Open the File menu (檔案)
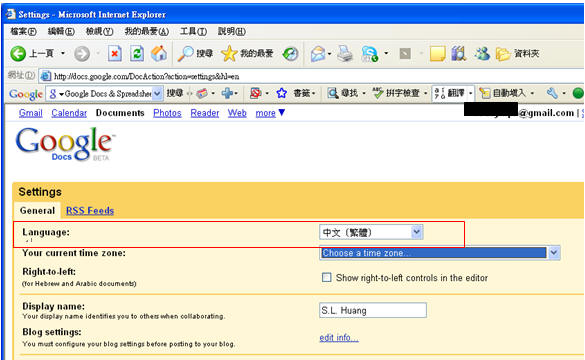This screenshot has width=585, height=360. 23,31
